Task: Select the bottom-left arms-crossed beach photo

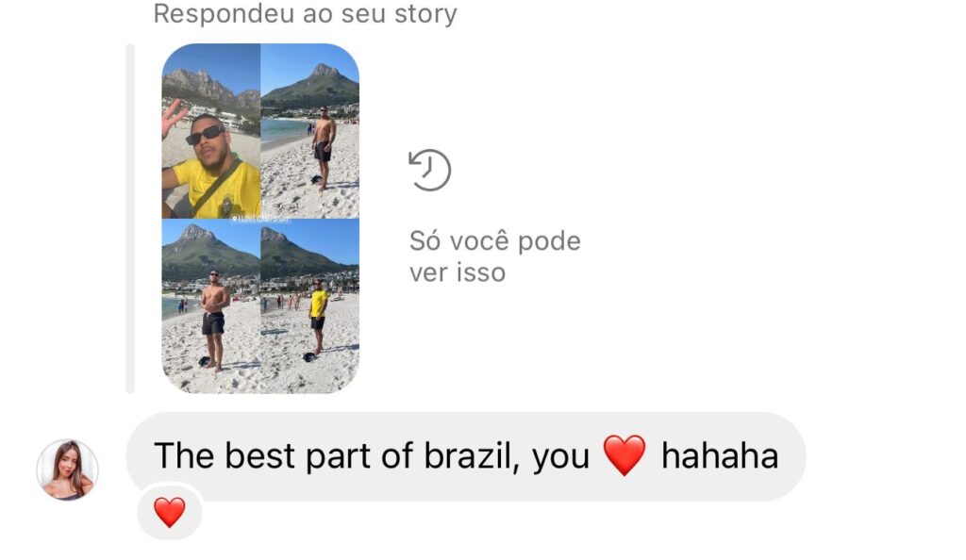Action: click(x=211, y=306)
